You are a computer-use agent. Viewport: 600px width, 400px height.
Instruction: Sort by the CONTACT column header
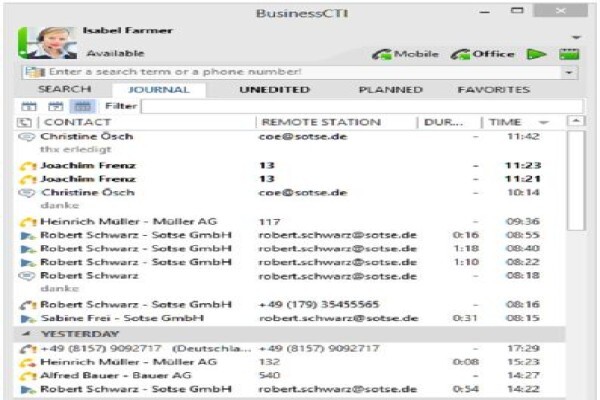point(77,122)
